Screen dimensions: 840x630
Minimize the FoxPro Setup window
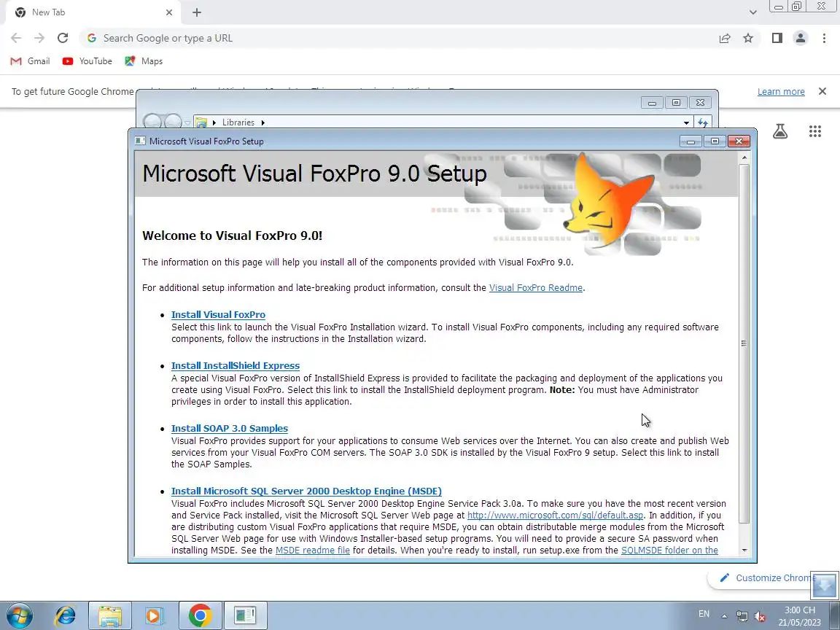pos(691,141)
